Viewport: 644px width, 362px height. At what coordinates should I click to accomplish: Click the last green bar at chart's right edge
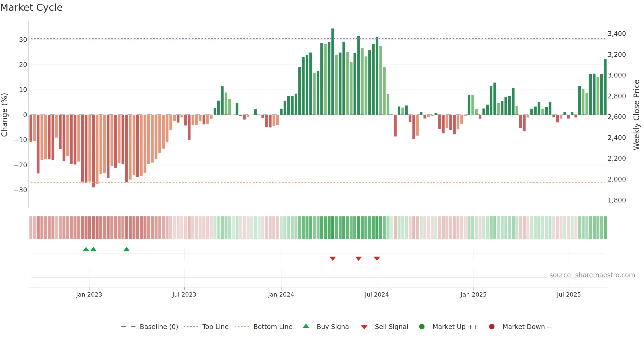pyautogui.click(x=605, y=87)
